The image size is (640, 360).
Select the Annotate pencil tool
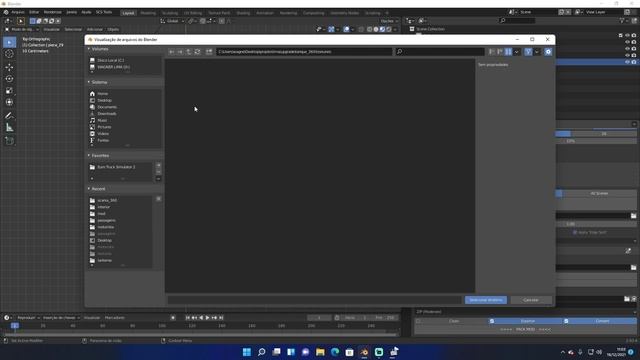9,116
